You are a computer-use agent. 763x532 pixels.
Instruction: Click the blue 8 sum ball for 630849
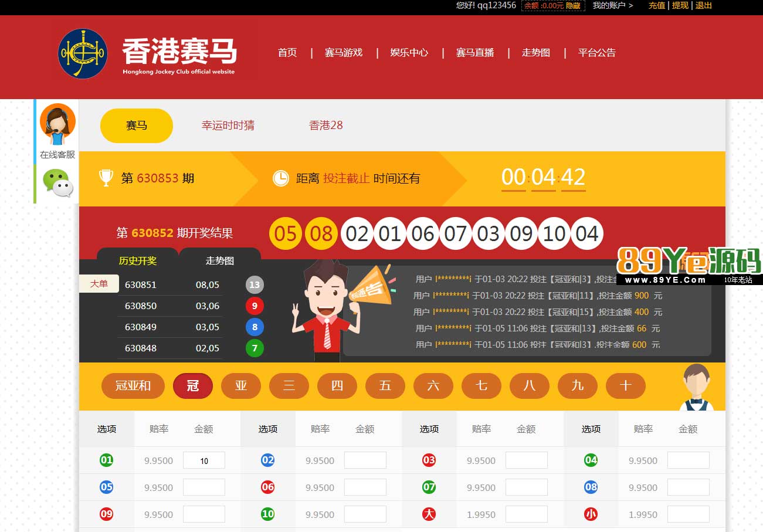point(255,327)
